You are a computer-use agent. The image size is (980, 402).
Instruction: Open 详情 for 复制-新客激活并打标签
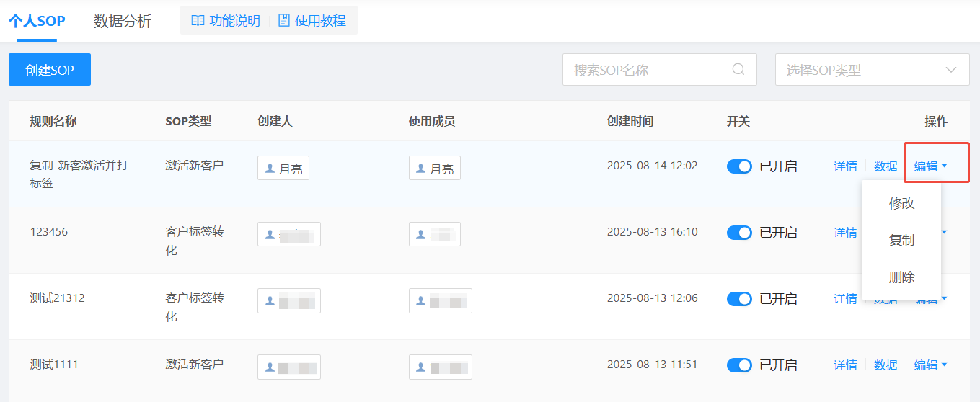click(845, 166)
